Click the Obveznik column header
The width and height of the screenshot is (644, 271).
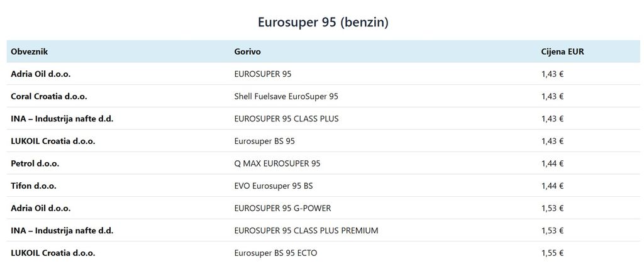(x=30, y=52)
